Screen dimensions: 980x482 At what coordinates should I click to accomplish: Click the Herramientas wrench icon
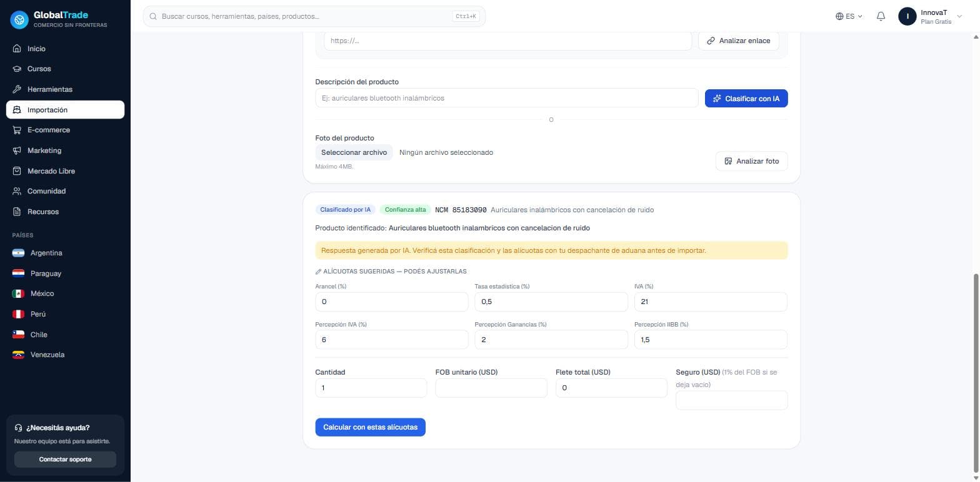click(x=17, y=89)
